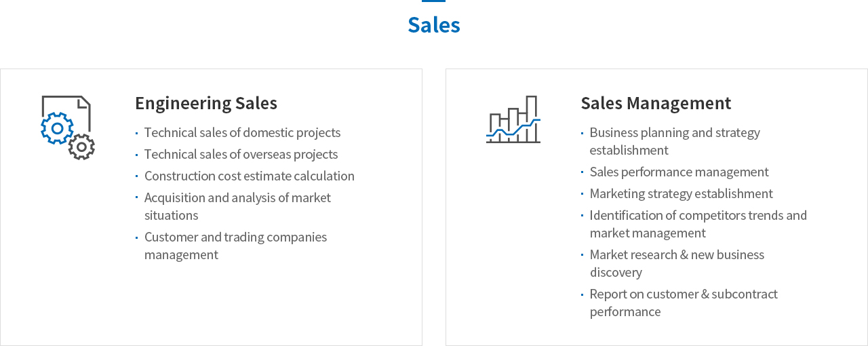Image resolution: width=868 pixels, height=346 pixels.
Task: Click "Business planning and strategy establishment"
Action: click(x=674, y=141)
